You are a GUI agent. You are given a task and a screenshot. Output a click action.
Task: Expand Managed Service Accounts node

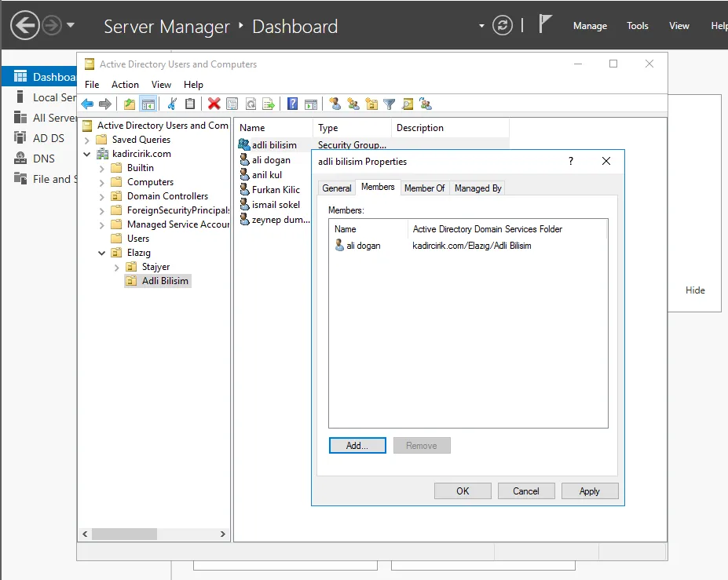(x=101, y=224)
